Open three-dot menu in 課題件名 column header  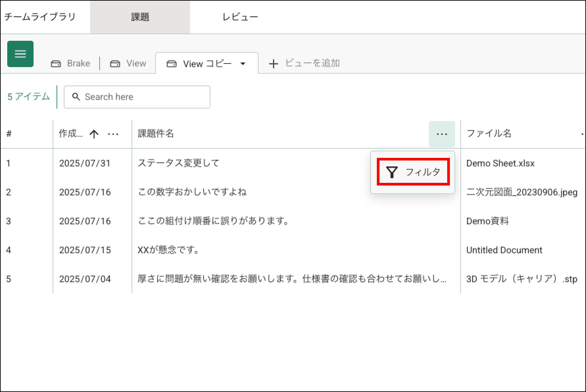coord(442,134)
